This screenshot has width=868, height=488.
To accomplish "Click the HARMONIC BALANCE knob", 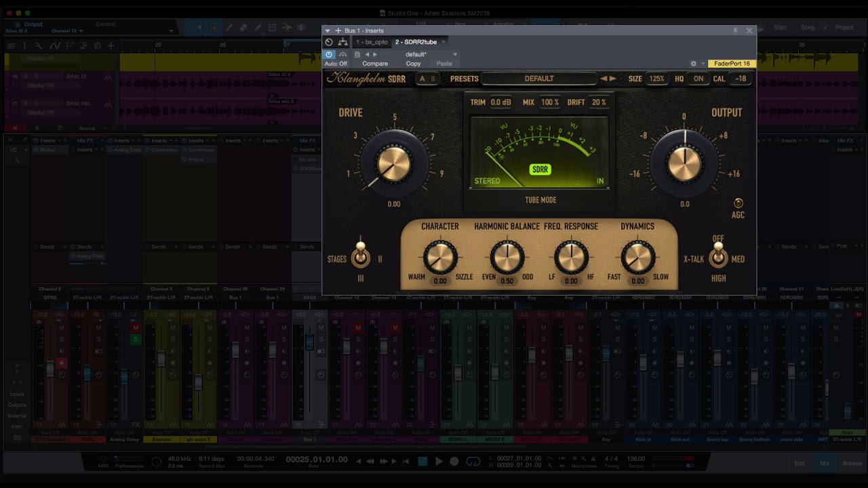I will (507, 258).
